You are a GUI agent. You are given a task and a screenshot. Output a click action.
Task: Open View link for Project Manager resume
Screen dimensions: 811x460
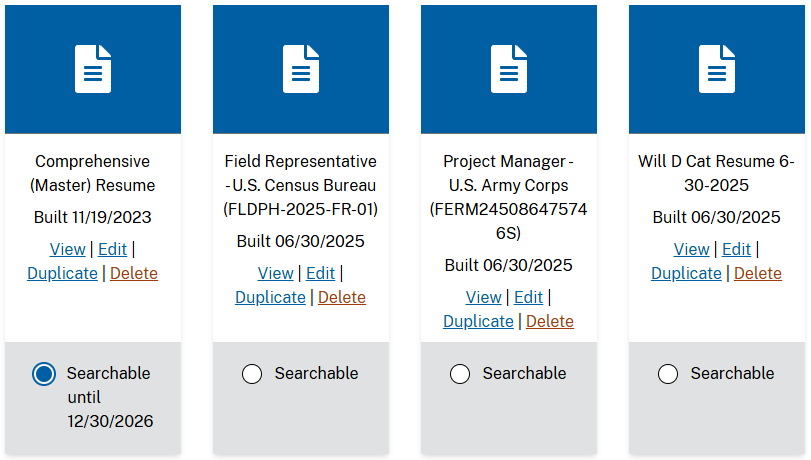[483, 297]
